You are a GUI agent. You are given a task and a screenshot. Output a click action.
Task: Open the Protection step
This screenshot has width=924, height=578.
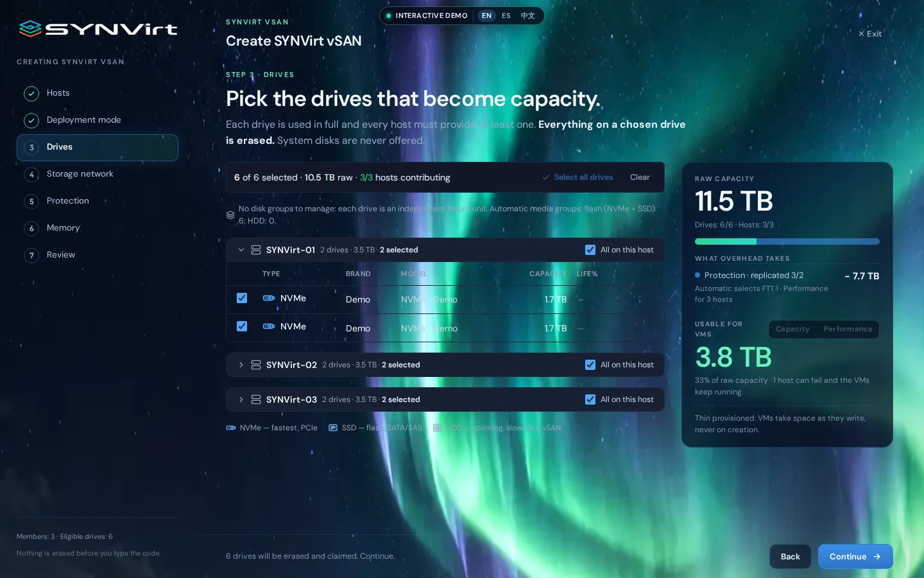[98, 202]
